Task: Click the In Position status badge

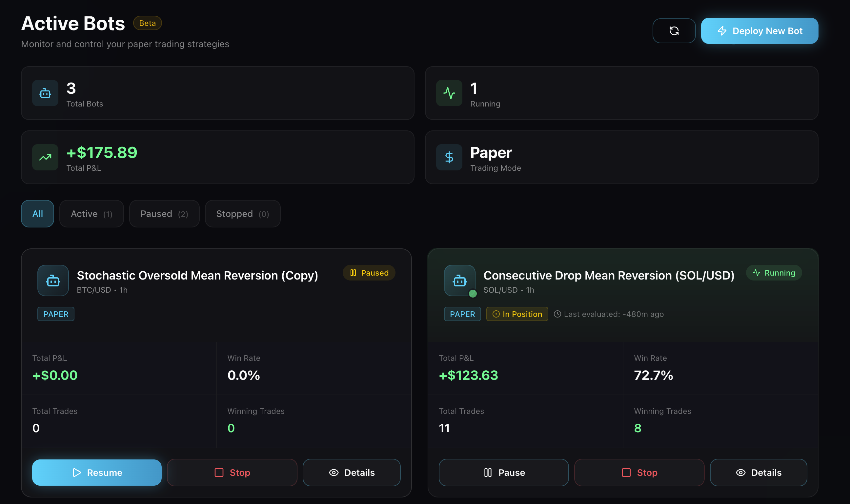Action: (517, 314)
